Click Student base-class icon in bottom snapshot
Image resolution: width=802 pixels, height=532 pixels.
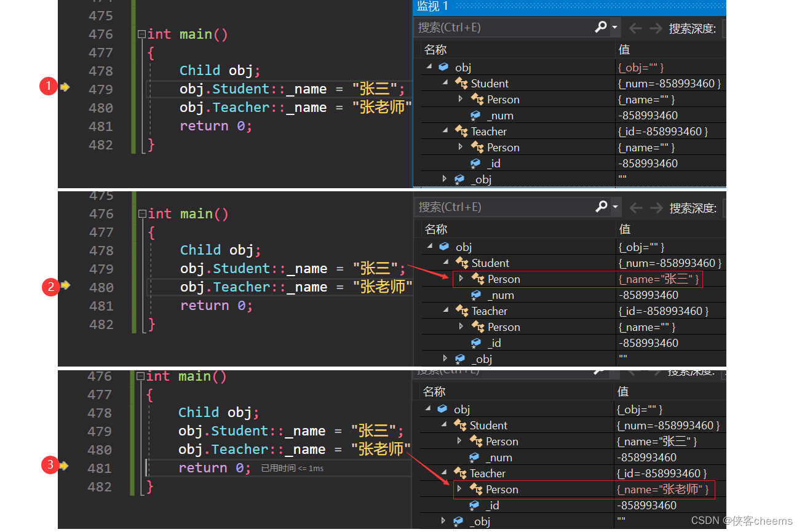(x=460, y=425)
